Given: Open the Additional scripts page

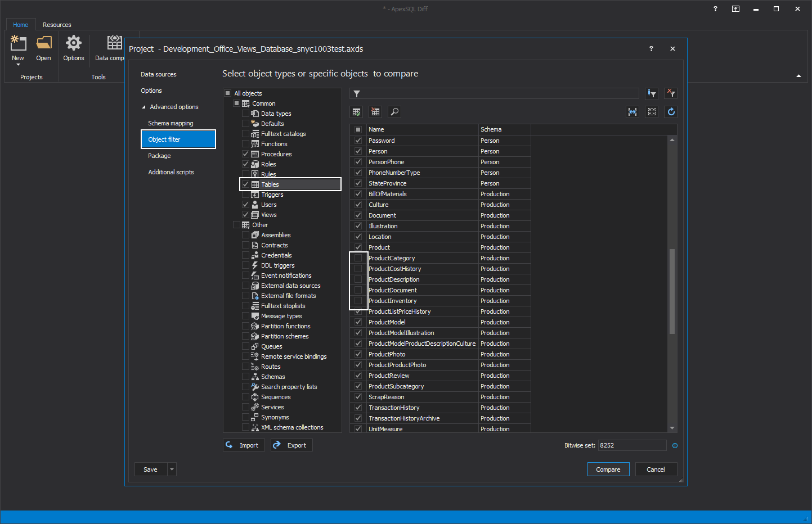Looking at the screenshot, I should (x=171, y=172).
